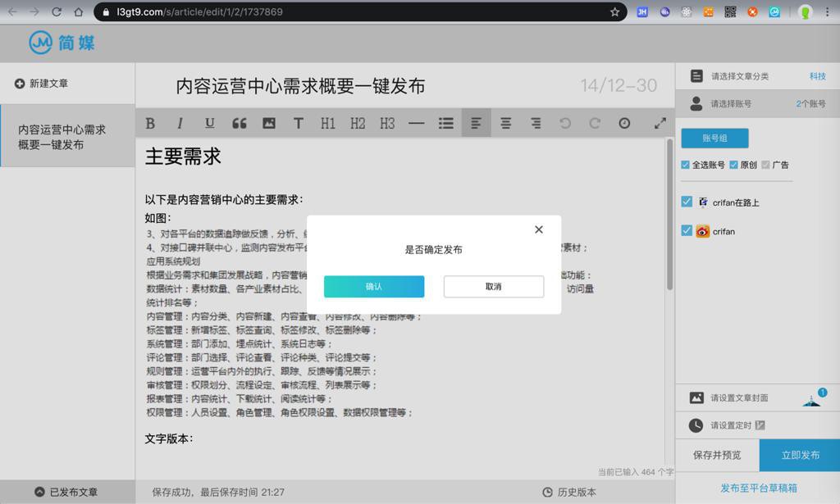
Task: Click 保存并预览 to save and preview
Action: click(717, 456)
